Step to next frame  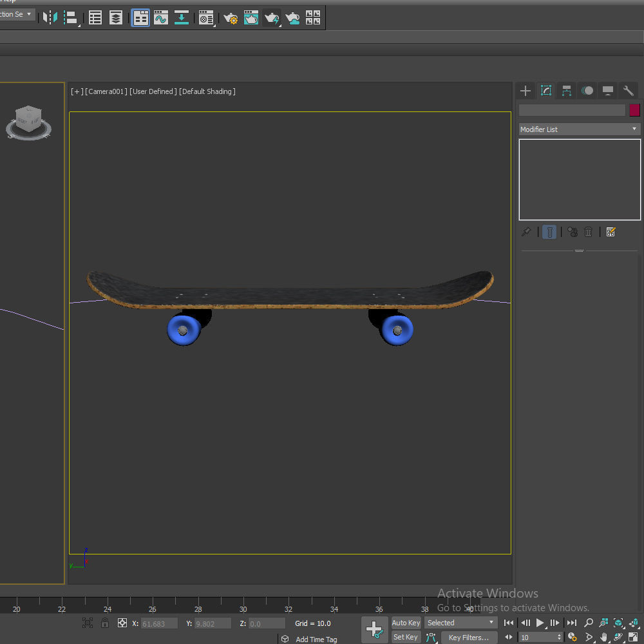tap(554, 623)
